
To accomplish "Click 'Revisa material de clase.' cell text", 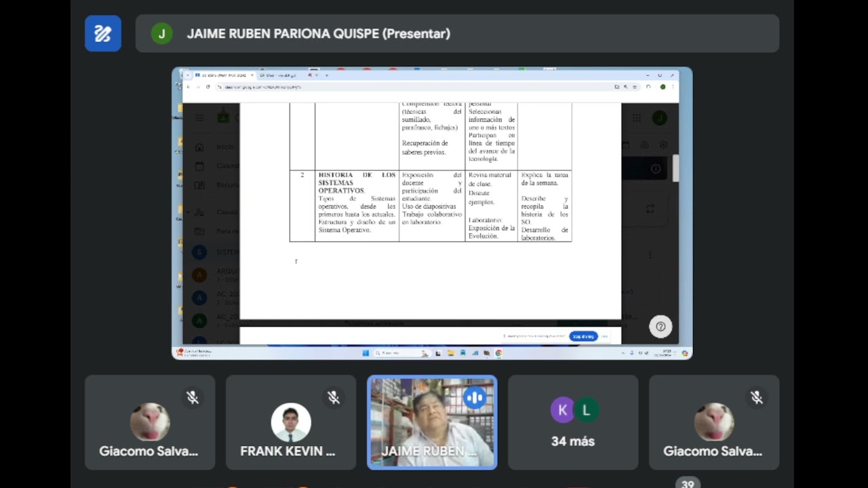I will (490, 180).
